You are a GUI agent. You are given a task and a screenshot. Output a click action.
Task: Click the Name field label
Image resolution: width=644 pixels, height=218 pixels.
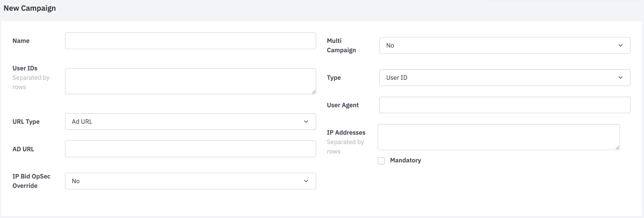click(x=21, y=41)
